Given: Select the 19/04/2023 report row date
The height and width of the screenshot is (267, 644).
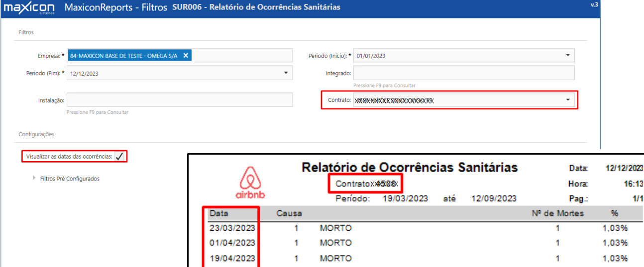Looking at the screenshot, I should (x=232, y=259).
